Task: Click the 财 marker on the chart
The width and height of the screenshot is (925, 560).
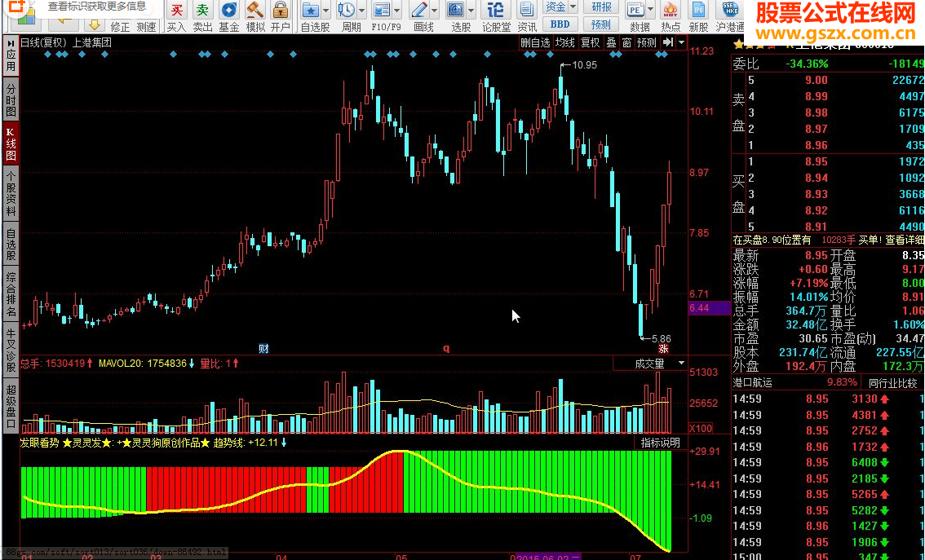Action: point(263,348)
